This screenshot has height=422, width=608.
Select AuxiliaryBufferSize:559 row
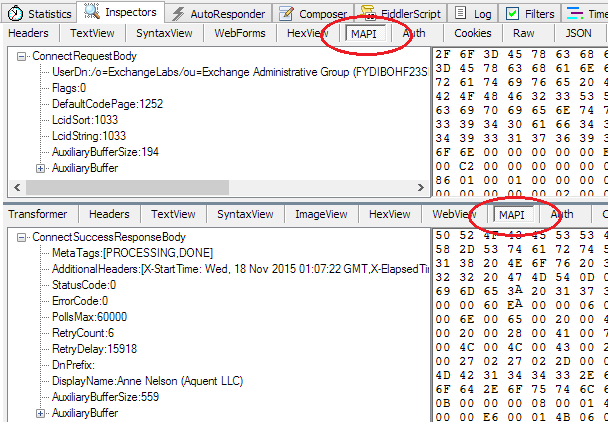tap(105, 397)
